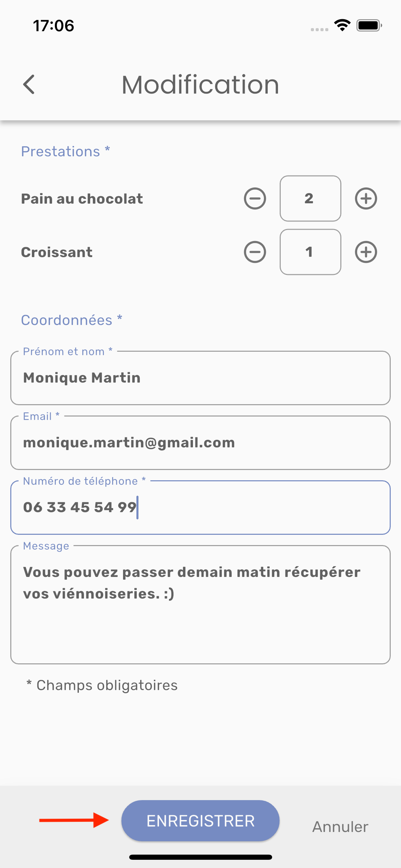The width and height of the screenshot is (401, 868).
Task: Select the Croissant quantity box
Action: pos(310,252)
